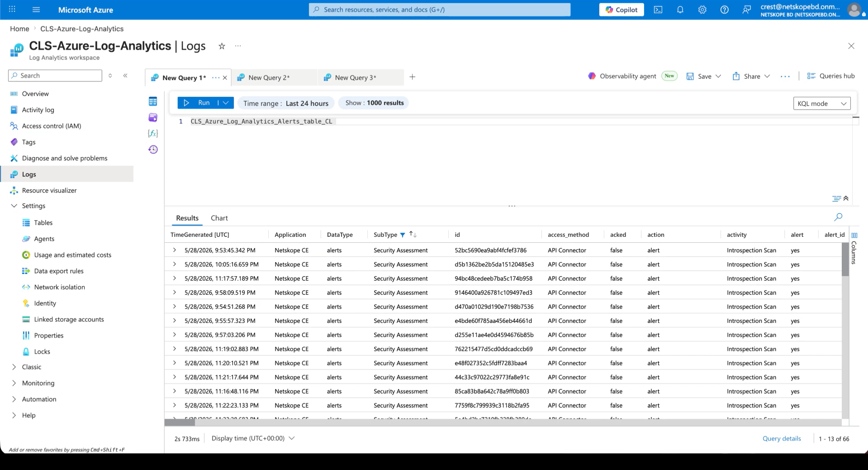
Task: Switch to the Chart tab
Action: coord(219,218)
